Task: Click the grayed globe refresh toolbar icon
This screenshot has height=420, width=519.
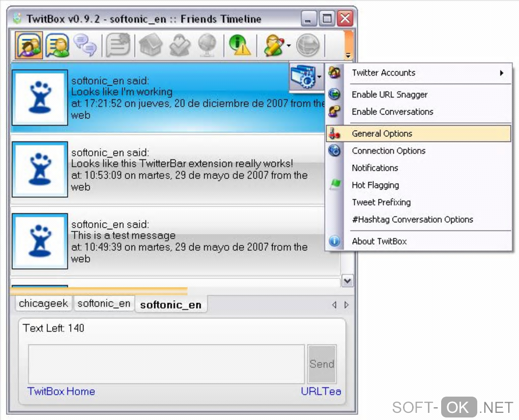Action: click(308, 45)
